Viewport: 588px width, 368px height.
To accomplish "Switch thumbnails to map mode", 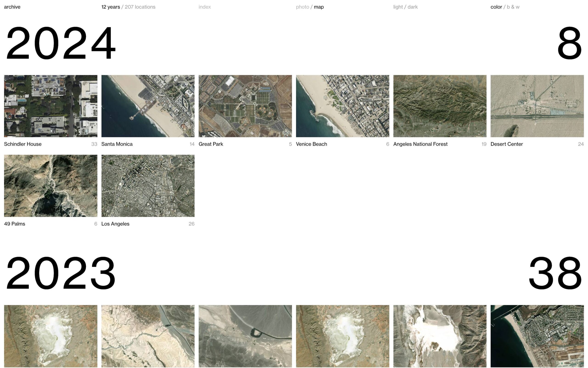I will pyautogui.click(x=319, y=7).
